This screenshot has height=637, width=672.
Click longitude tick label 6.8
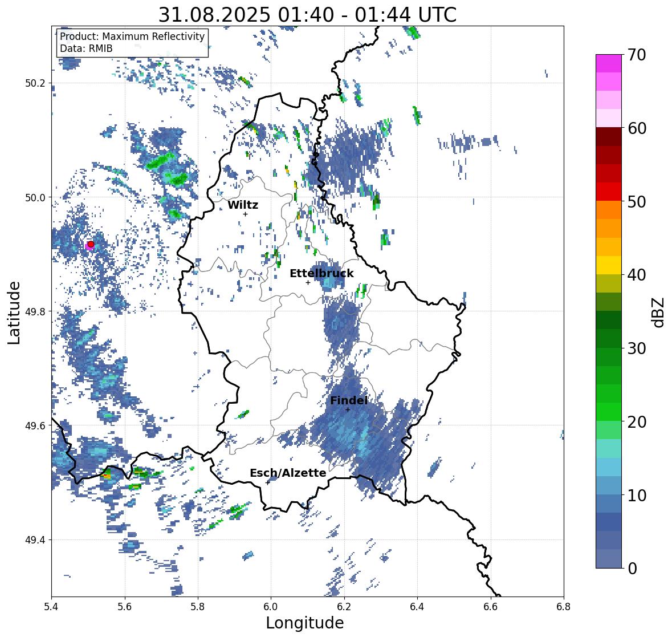pyautogui.click(x=564, y=606)
